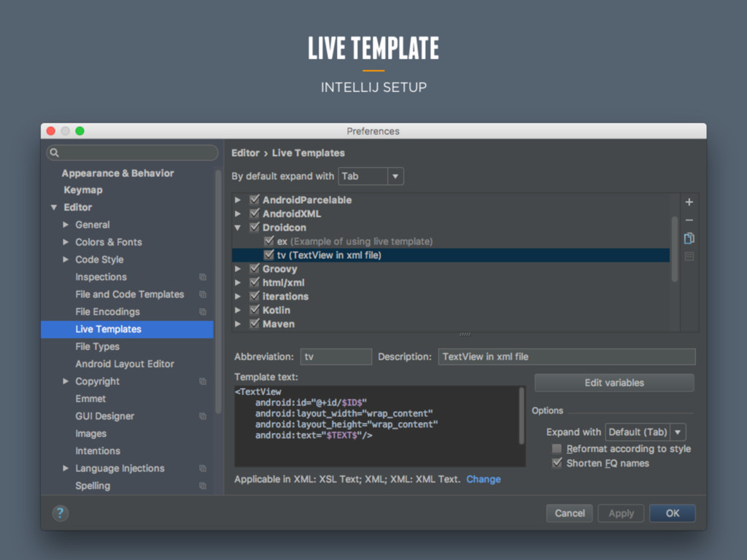Viewport: 747px width, 560px height.
Task: Open Keymap settings
Action: click(x=83, y=190)
